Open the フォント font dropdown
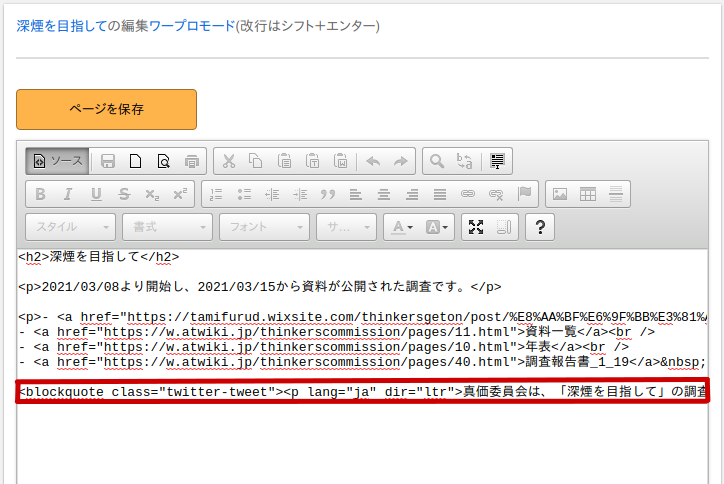This screenshot has height=484, width=724. (264, 227)
